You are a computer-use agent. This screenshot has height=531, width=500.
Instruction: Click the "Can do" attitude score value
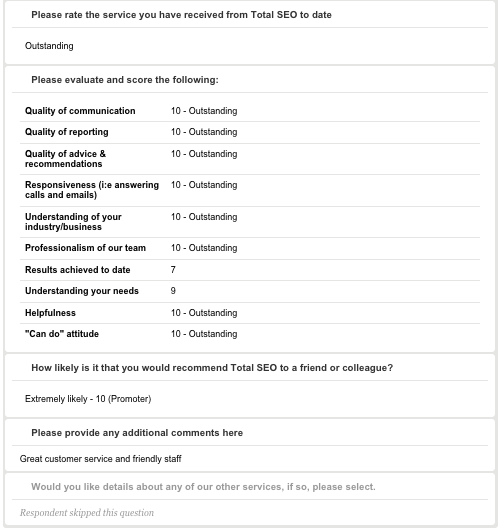click(x=204, y=334)
